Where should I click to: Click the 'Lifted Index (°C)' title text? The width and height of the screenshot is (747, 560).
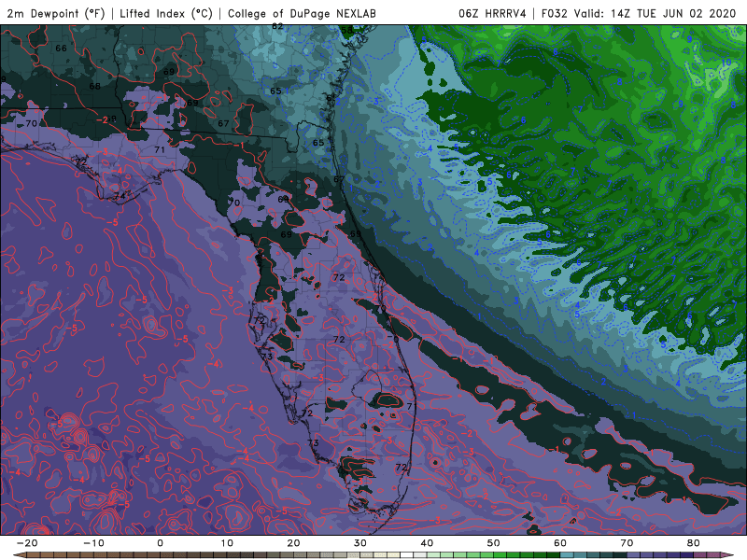[166, 13]
